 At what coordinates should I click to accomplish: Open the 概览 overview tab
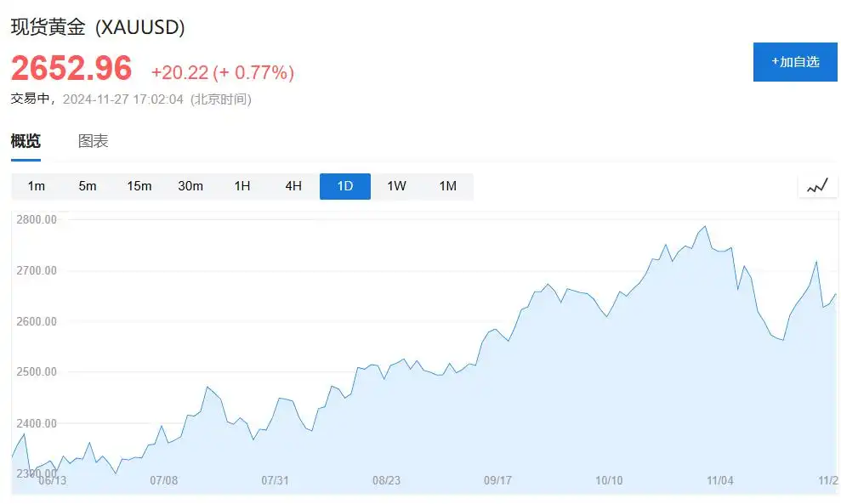(x=26, y=142)
